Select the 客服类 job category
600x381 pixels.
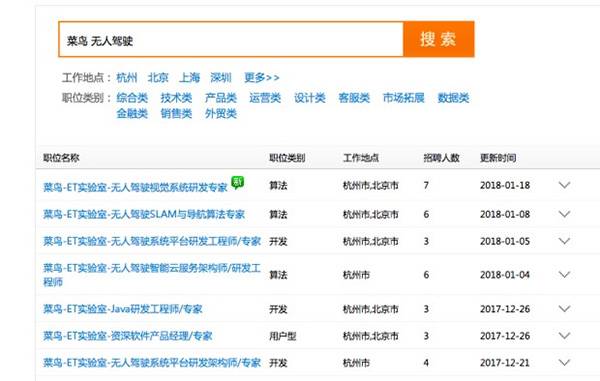point(354,98)
